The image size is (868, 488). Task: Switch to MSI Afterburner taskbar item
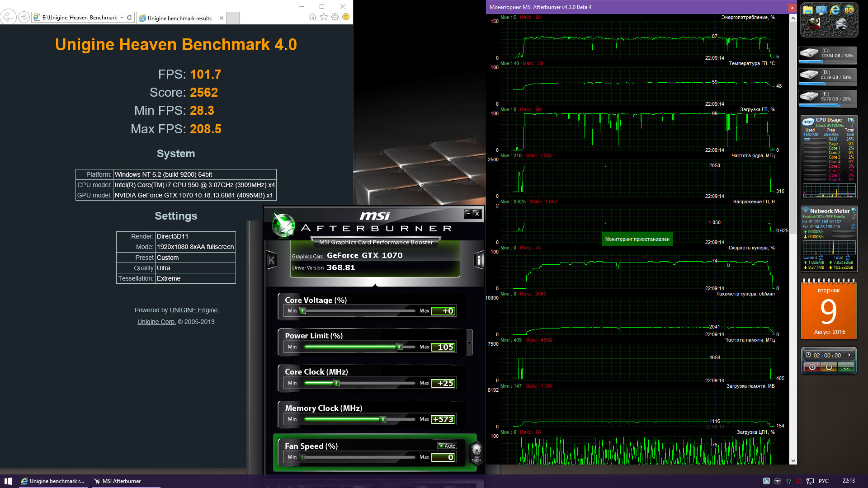(118, 481)
